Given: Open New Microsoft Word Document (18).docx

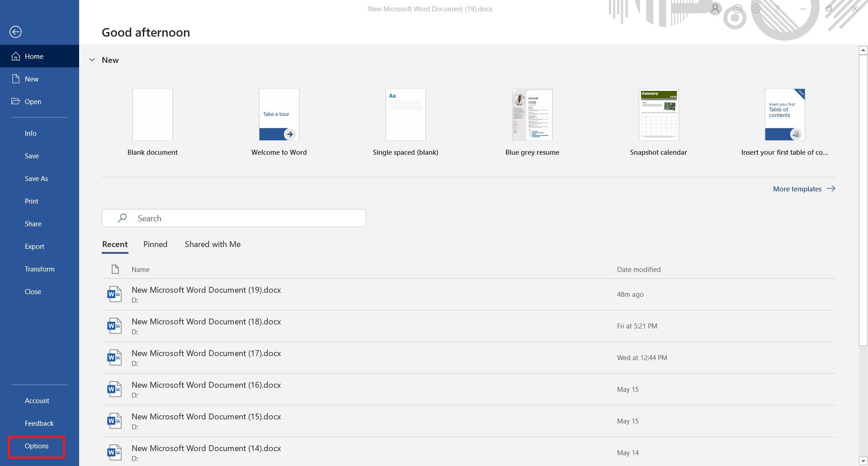Looking at the screenshot, I should (x=469, y=326).
